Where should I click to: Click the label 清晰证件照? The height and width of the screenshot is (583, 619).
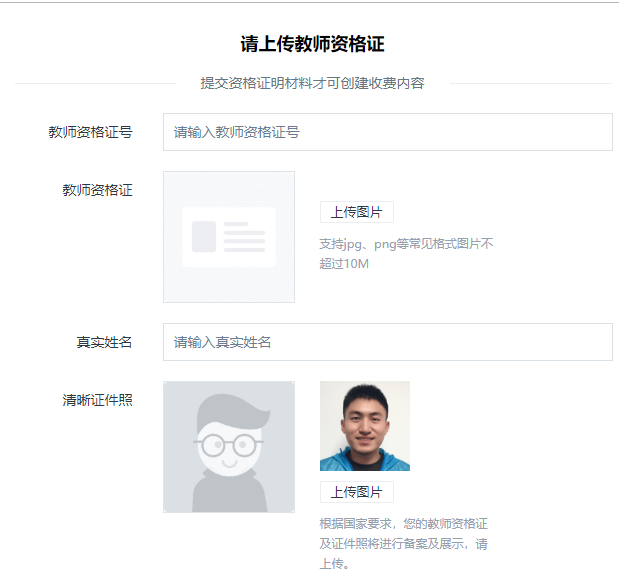click(98, 400)
